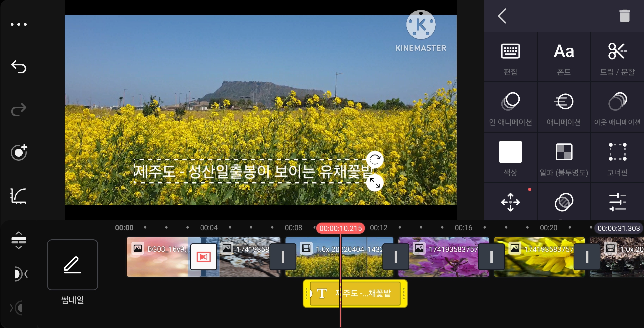Open 아웃 애니메이션 options
This screenshot has width=644, height=328.
point(617,108)
